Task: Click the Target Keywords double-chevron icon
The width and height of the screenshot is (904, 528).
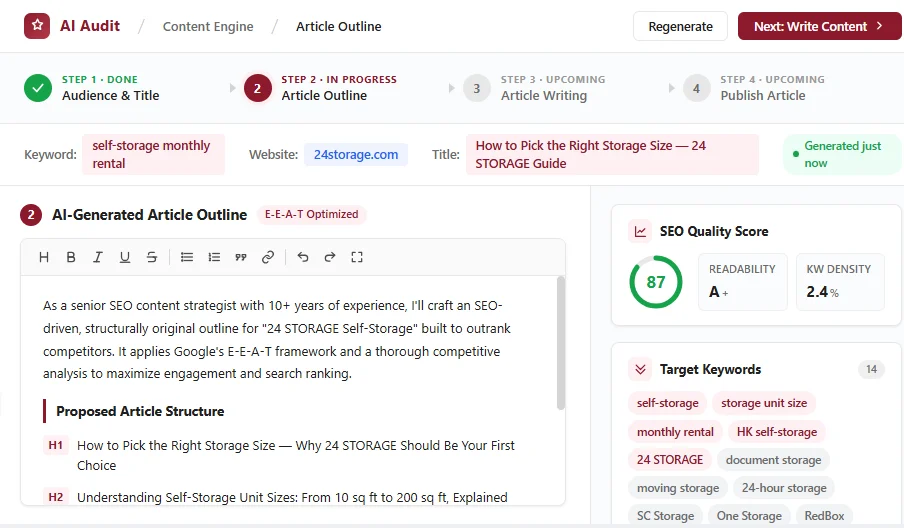Action: pyautogui.click(x=640, y=369)
